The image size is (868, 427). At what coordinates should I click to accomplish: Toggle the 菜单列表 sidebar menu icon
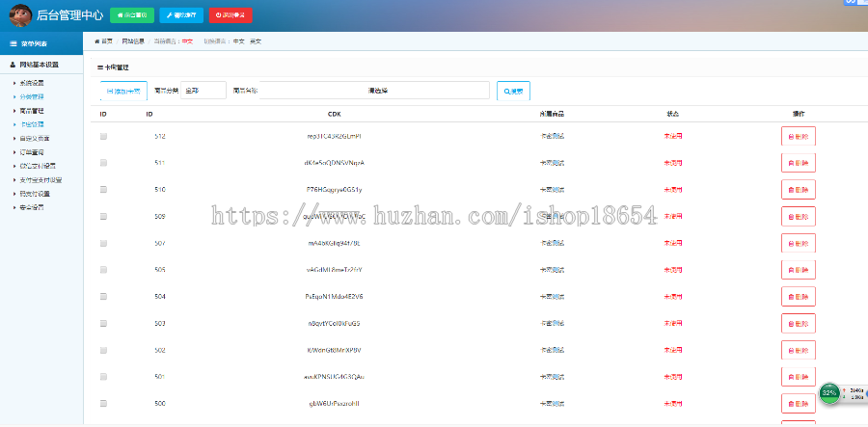[13, 43]
